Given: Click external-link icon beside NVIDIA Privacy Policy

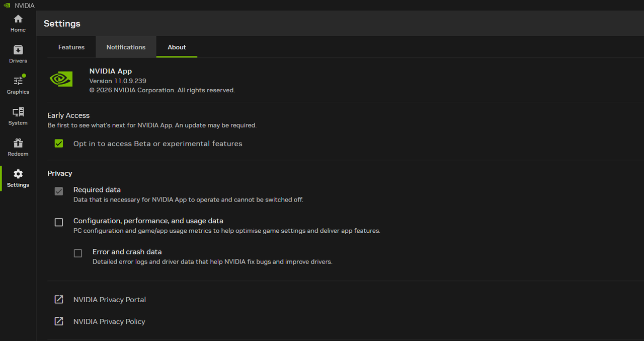Looking at the screenshot, I should click(x=59, y=321).
